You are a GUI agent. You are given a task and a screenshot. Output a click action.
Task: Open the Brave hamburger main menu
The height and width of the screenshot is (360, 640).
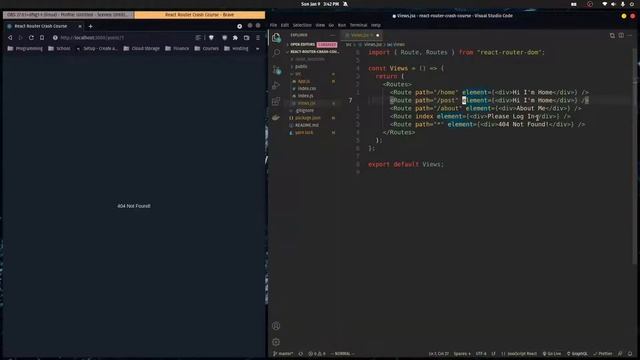[258, 38]
